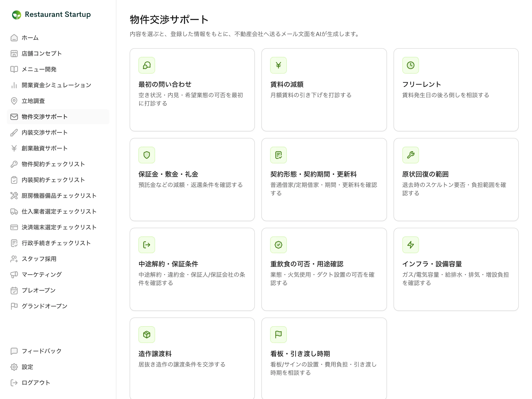Click the logout arrow icon beside ログアウト
The image size is (532, 399).
pos(14,383)
